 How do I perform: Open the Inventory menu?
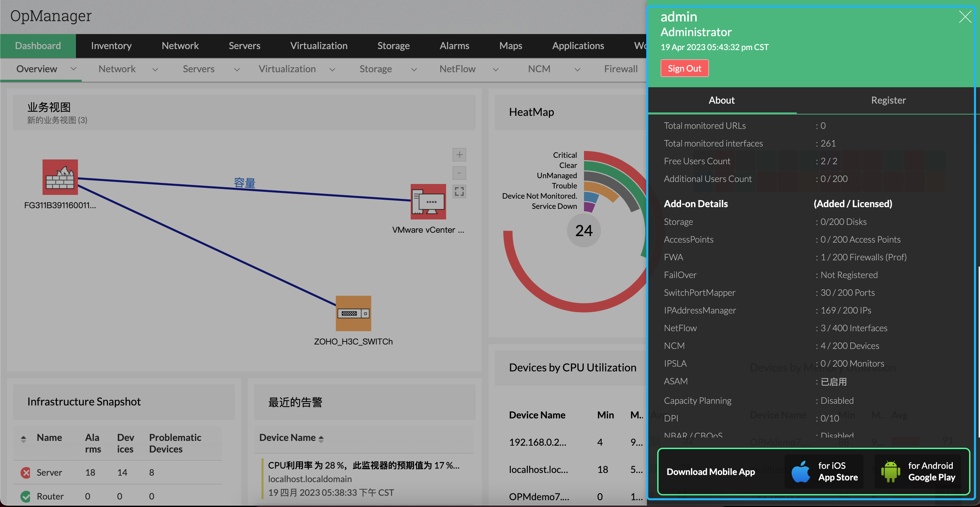click(x=111, y=46)
